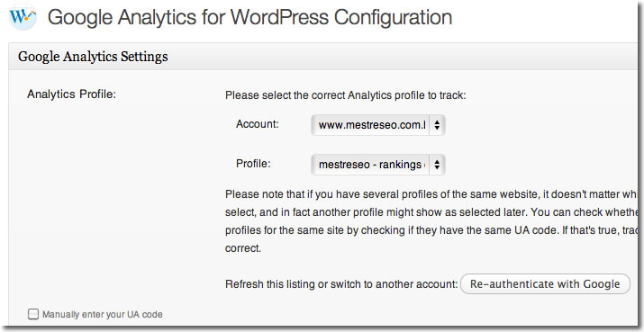Open the Profile dropdown showing mestreseo - rankings

pyautogui.click(x=378, y=165)
